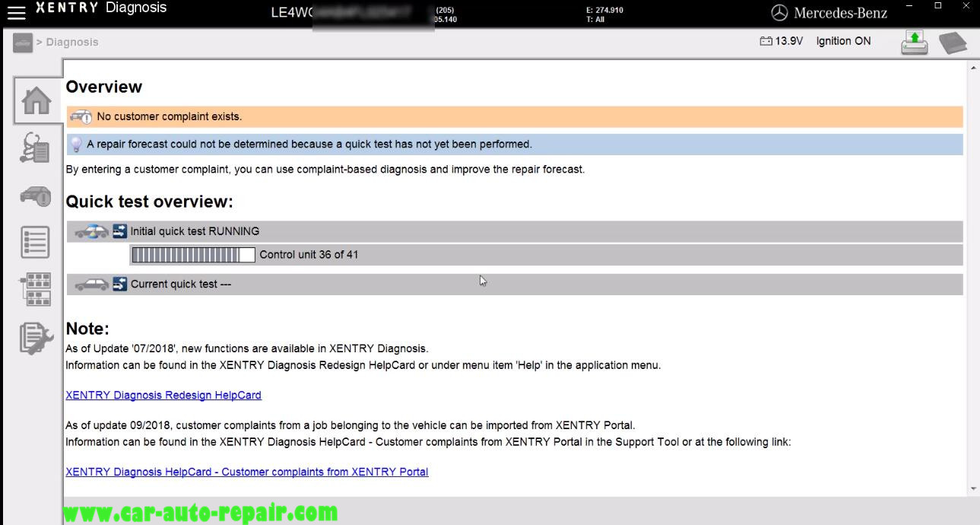Click the Ignition ON status
980x525 pixels.
point(843,41)
